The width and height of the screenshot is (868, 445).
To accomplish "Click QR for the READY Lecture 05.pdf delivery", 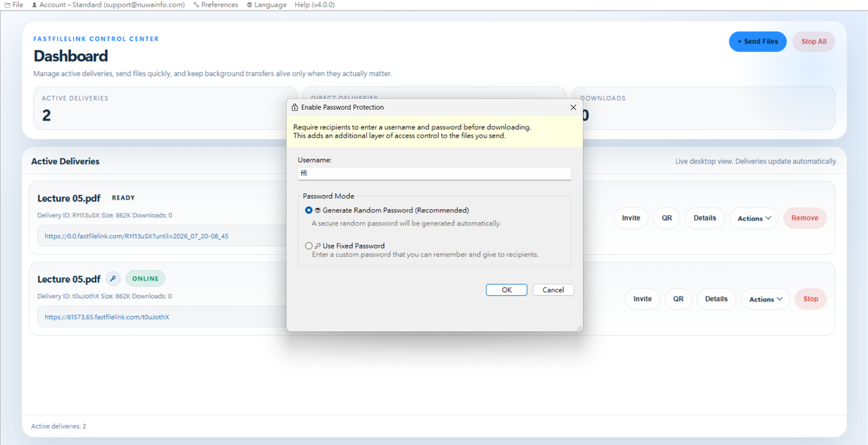I will (667, 218).
